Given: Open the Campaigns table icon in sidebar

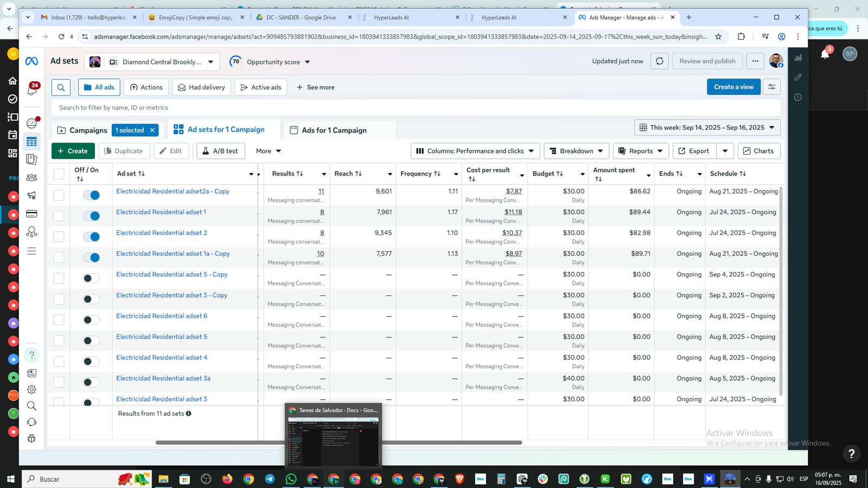Looking at the screenshot, I should pos(31,142).
